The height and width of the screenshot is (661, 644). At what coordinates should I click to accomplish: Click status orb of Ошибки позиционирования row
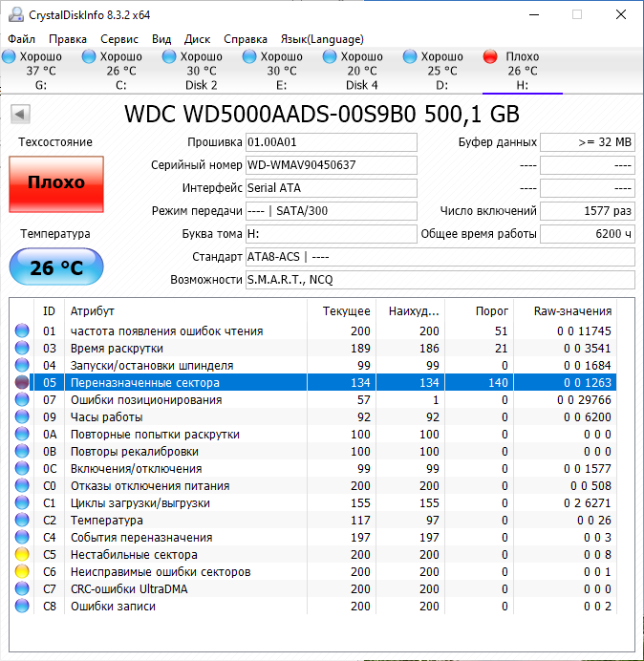pyautogui.click(x=22, y=399)
